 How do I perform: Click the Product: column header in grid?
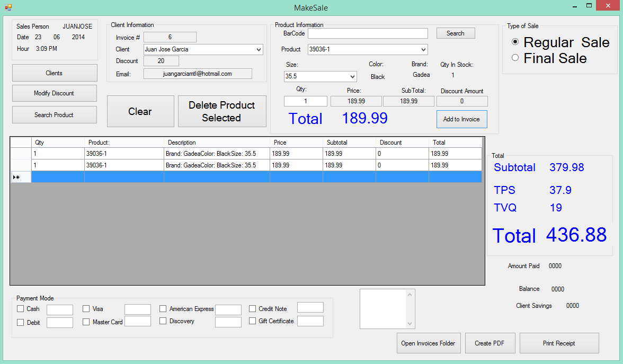point(124,142)
